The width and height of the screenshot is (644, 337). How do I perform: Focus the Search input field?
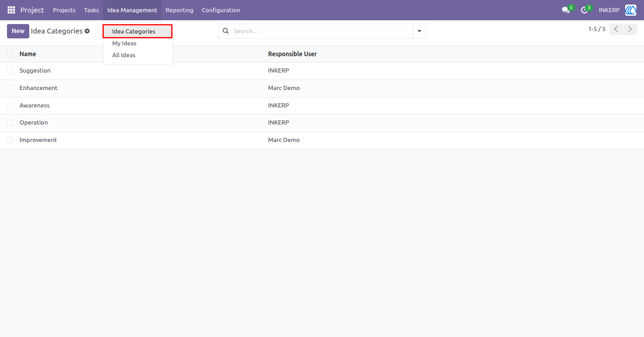point(322,31)
